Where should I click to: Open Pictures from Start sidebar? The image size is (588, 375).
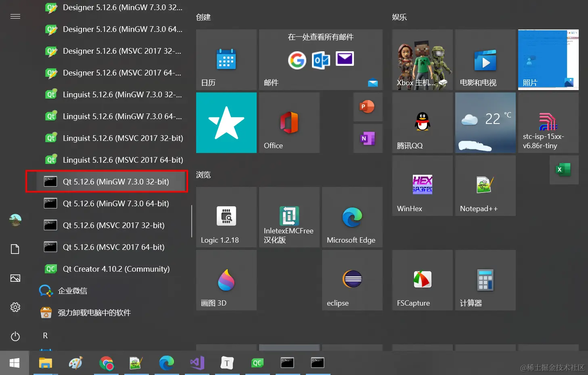point(15,278)
